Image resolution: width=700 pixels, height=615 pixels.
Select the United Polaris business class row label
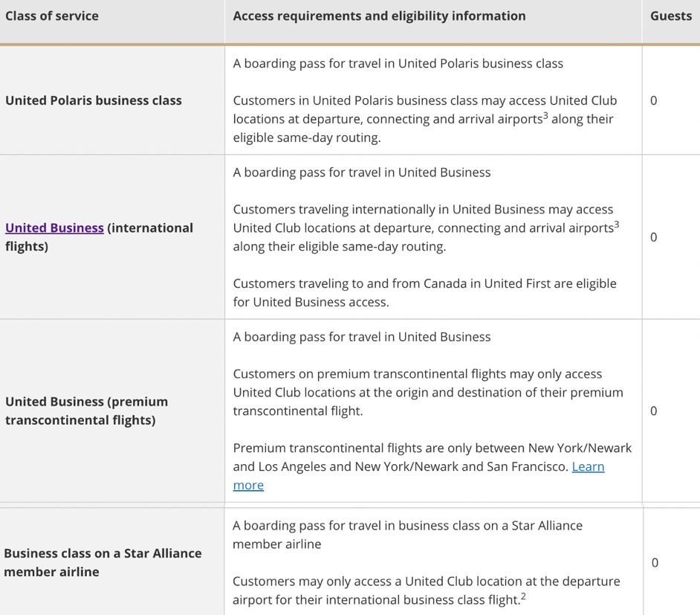click(93, 100)
